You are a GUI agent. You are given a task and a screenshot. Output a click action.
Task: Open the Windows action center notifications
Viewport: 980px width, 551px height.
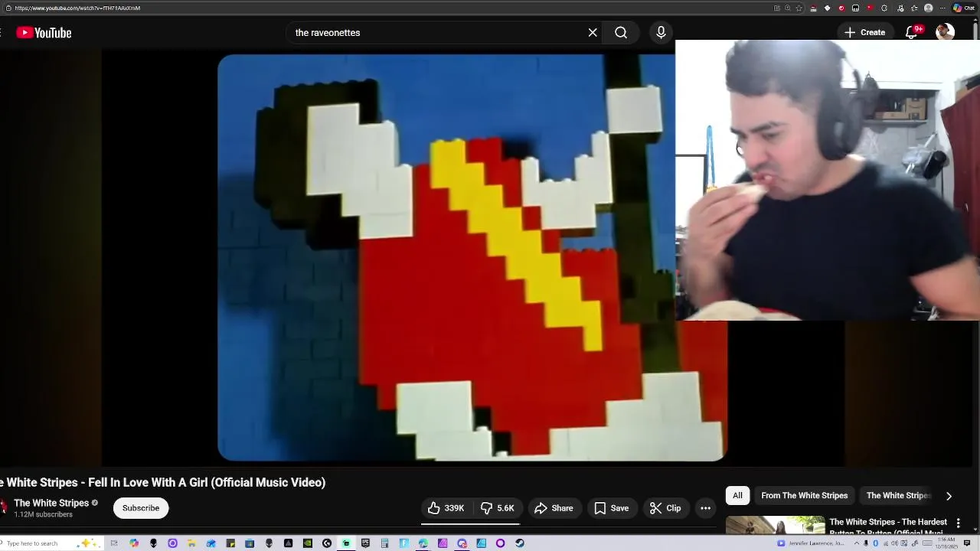967,543
